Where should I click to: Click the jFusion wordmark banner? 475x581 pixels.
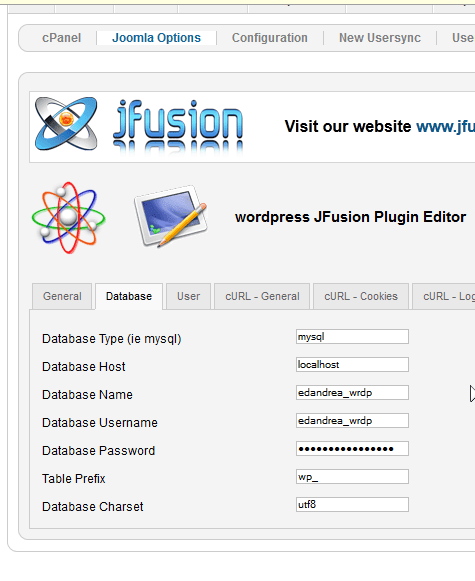[178, 127]
